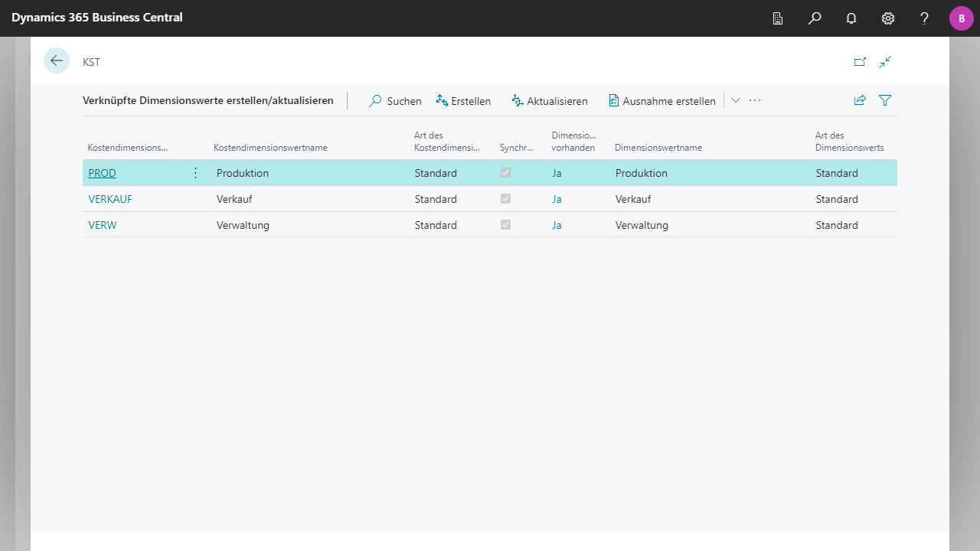The width and height of the screenshot is (980, 551).
Task: Open the notifications bell
Action: point(851,18)
